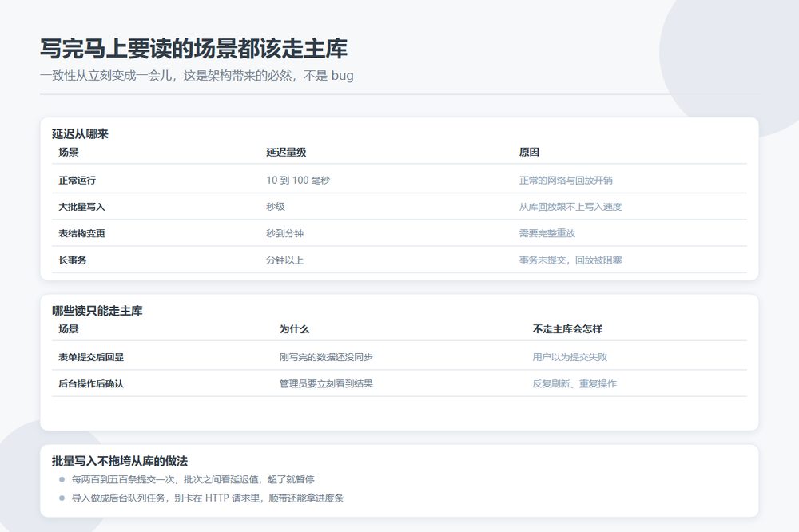Click the cell 正常的网络与回放开销
This screenshot has height=532, width=799.
click(x=566, y=180)
